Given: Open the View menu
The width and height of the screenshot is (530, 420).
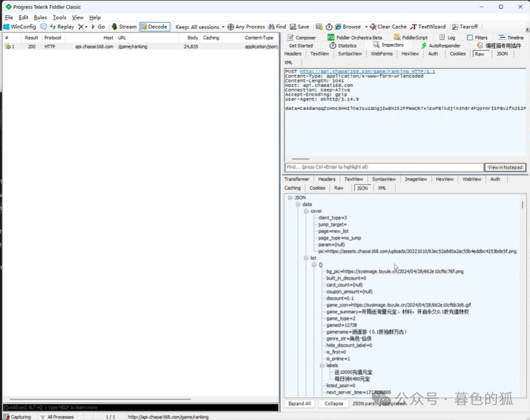Looking at the screenshot, I should coord(77,17).
